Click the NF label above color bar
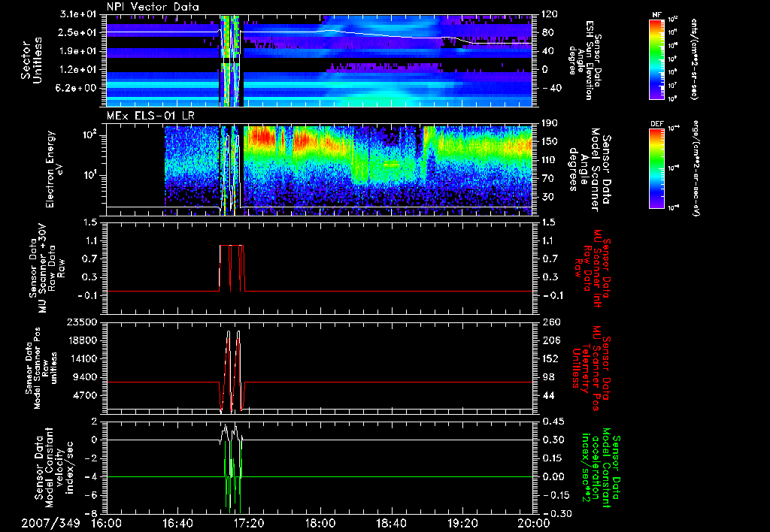The height and width of the screenshot is (532, 770). pyautogui.click(x=656, y=15)
